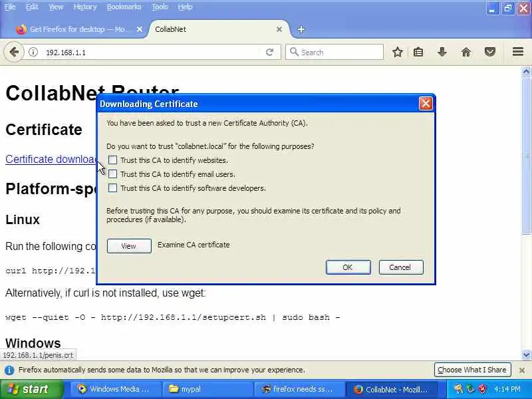Open a new tab with the plus icon
This screenshot has width=532, height=399.
pos(301,29)
